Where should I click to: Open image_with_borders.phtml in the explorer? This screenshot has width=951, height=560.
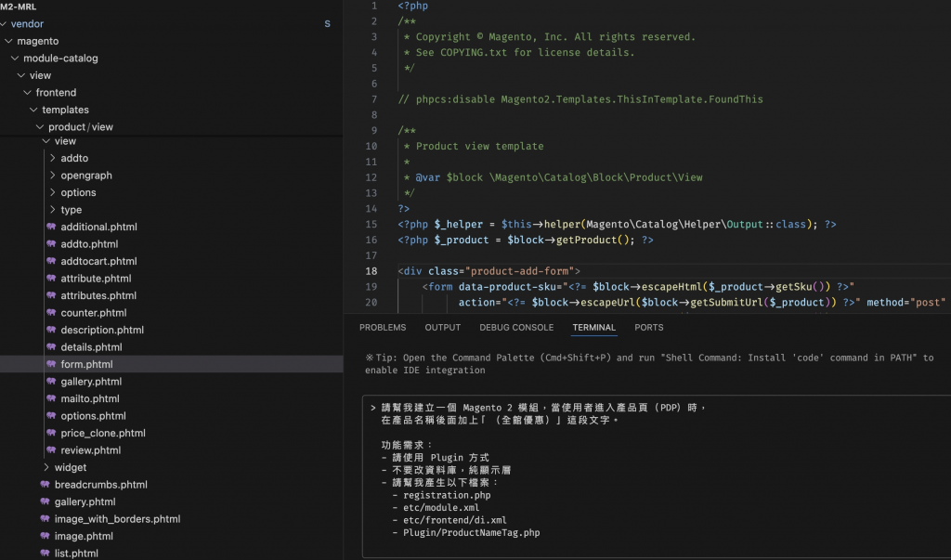(118, 519)
